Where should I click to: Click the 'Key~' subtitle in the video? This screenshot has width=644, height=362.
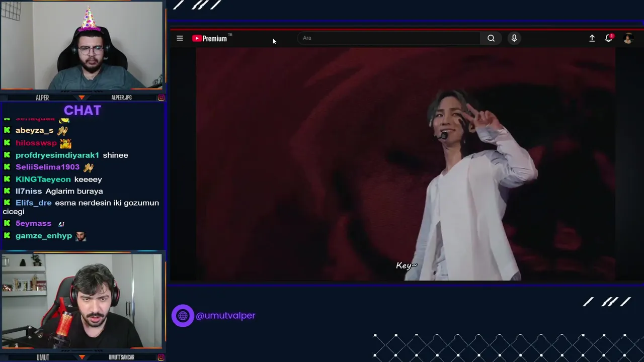point(407,265)
